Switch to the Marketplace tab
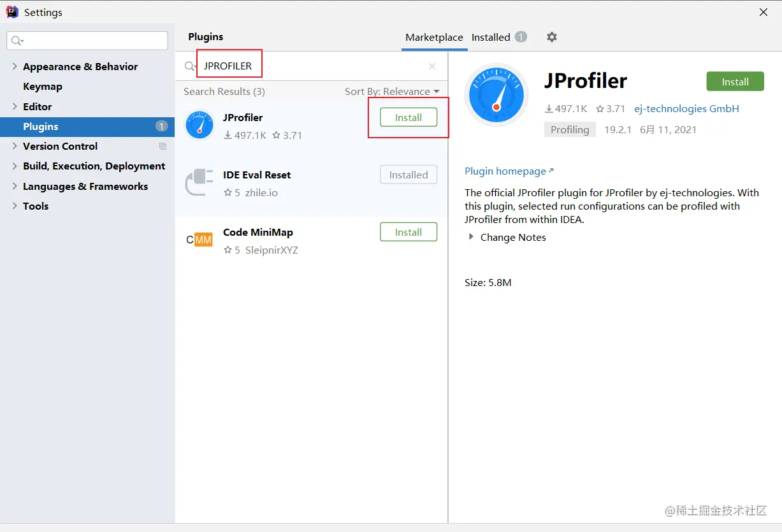782x532 pixels. (x=434, y=37)
